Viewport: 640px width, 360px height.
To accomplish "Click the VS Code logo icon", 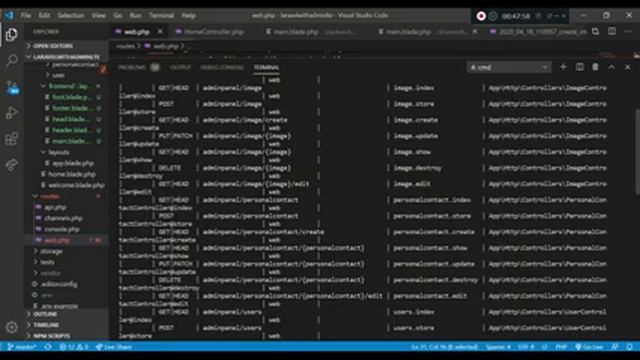I will click(9, 15).
